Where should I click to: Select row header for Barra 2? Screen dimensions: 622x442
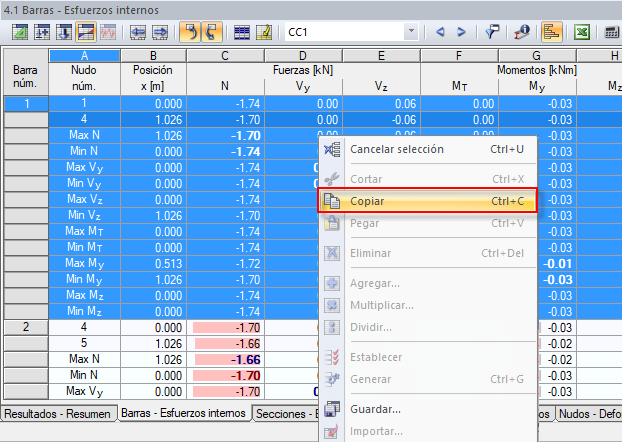point(26,327)
